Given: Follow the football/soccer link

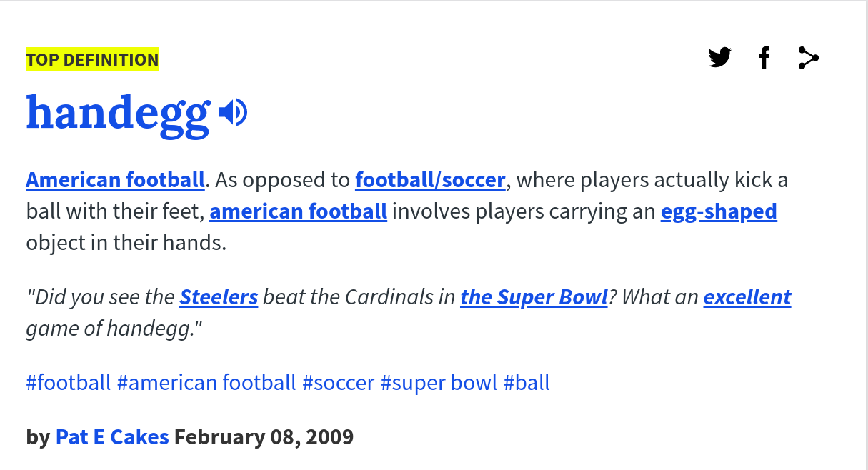Looking at the screenshot, I should tap(430, 179).
